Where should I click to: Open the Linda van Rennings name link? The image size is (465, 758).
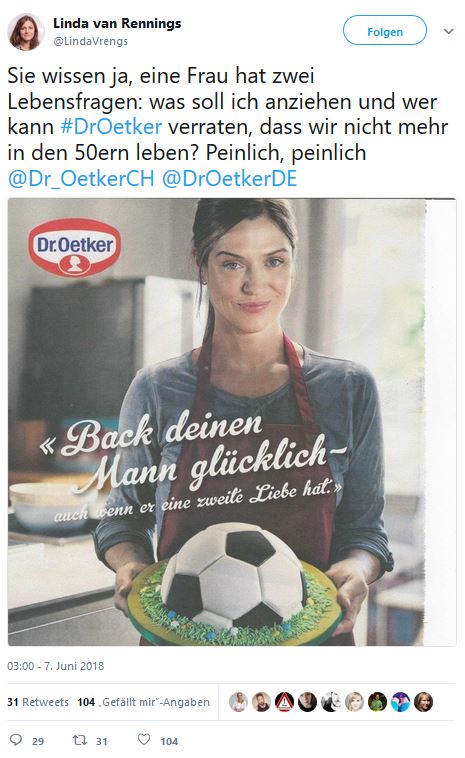click(117, 24)
